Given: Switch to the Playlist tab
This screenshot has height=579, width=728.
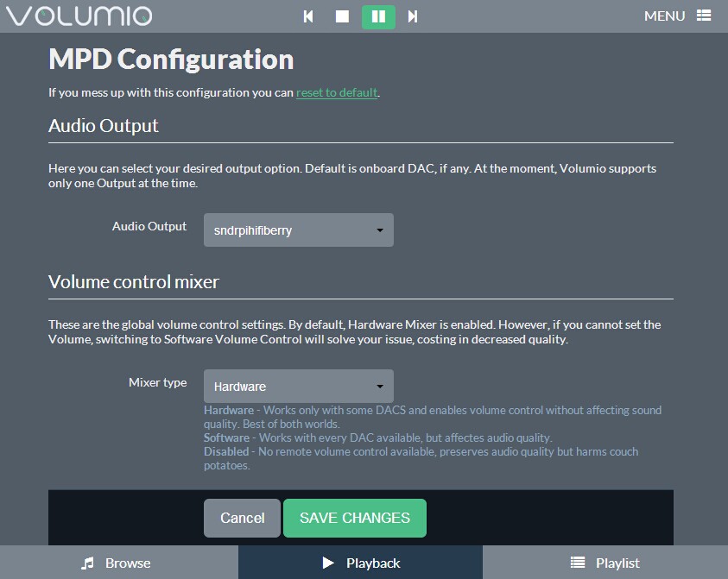Looking at the screenshot, I should [605, 563].
